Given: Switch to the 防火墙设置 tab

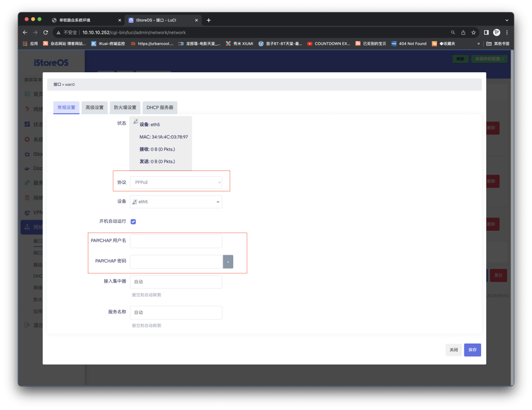Looking at the screenshot, I should [125, 108].
